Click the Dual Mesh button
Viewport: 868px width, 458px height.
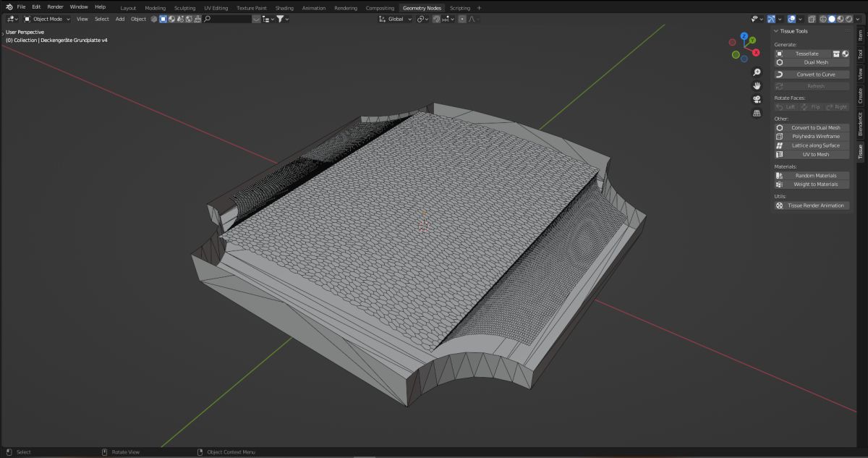tap(812, 62)
